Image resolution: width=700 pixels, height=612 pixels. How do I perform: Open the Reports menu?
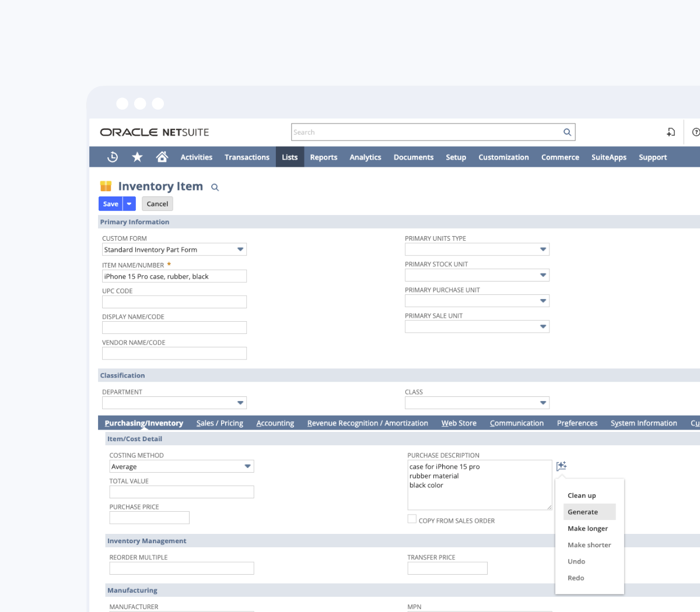(324, 157)
